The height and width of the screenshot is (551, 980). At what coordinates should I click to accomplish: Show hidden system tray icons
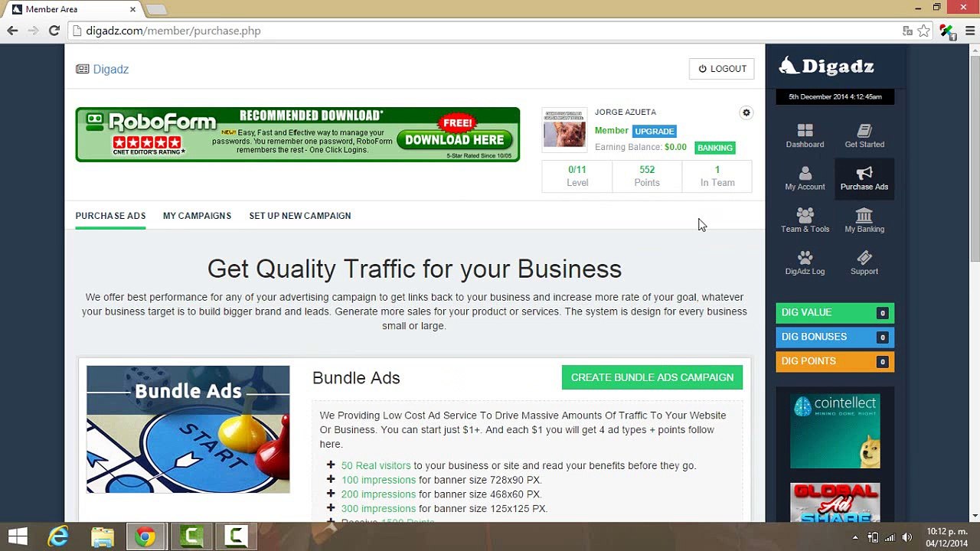click(855, 537)
